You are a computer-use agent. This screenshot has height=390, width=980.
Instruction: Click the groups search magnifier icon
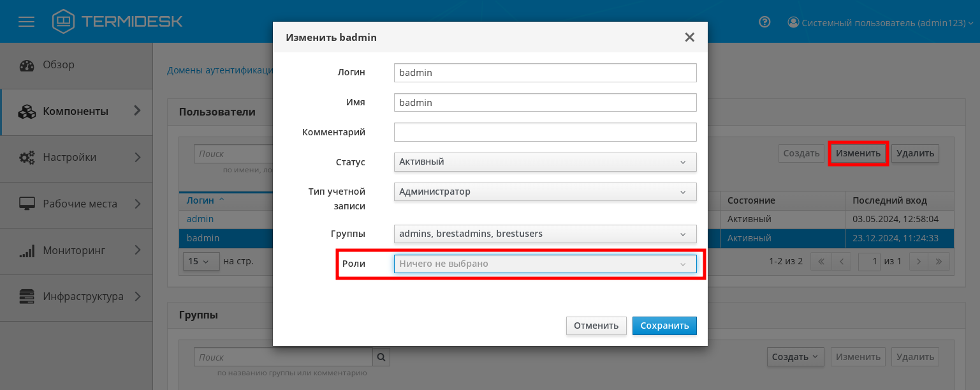tap(381, 357)
